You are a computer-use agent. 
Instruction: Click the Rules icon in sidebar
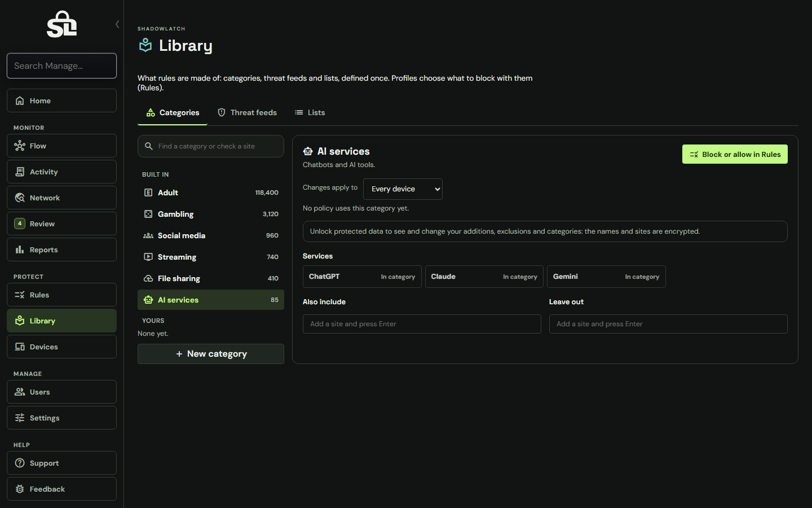click(x=20, y=295)
